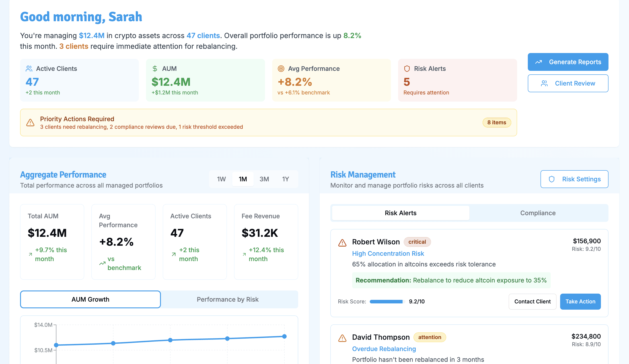
Task: Click the trend icon in Generate Reports
Action: click(x=538, y=62)
